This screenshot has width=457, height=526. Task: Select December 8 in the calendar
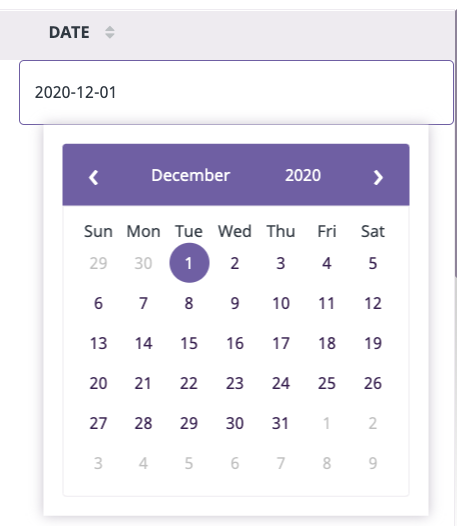pyautogui.click(x=189, y=303)
